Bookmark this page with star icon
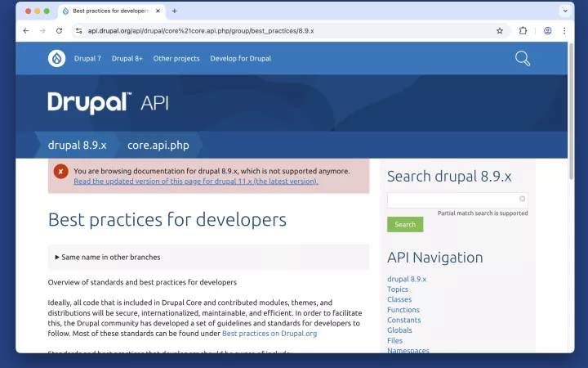The image size is (588, 368). pyautogui.click(x=500, y=31)
